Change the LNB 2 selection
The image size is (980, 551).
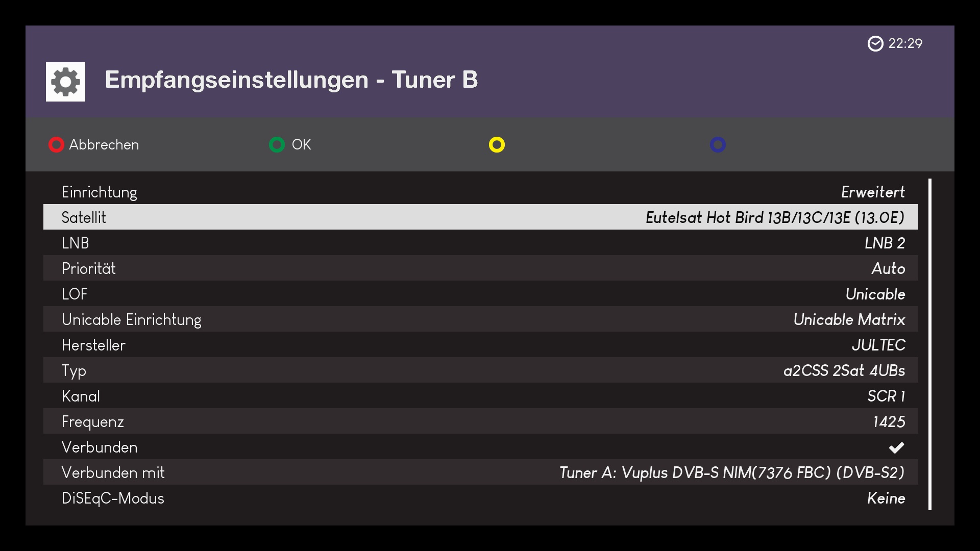pos(885,243)
